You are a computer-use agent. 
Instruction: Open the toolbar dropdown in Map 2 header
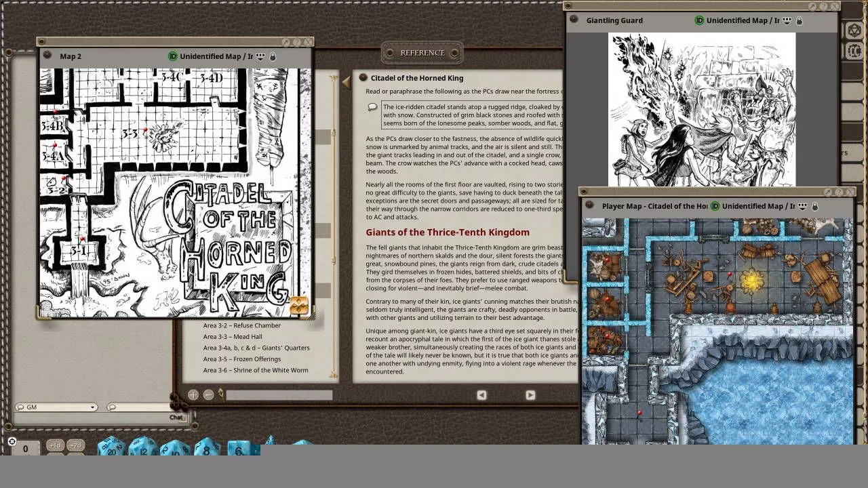(x=261, y=56)
